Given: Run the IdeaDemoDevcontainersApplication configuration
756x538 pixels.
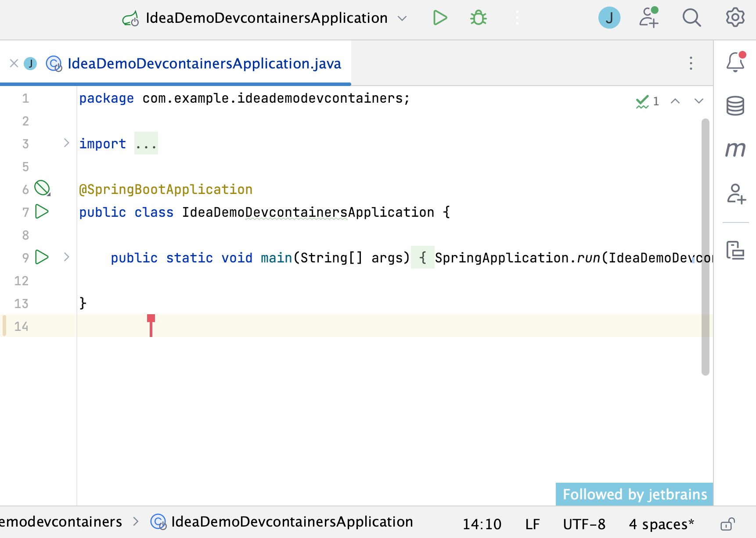Looking at the screenshot, I should tap(439, 18).
